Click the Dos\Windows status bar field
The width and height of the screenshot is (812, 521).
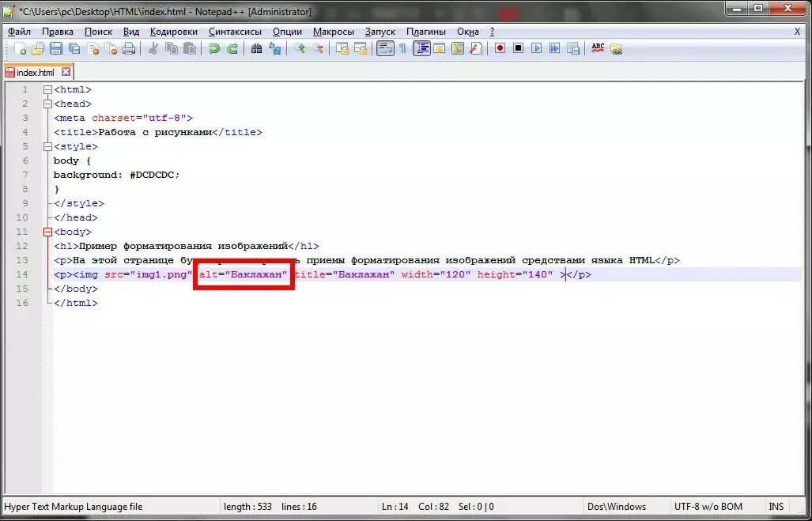click(x=617, y=507)
